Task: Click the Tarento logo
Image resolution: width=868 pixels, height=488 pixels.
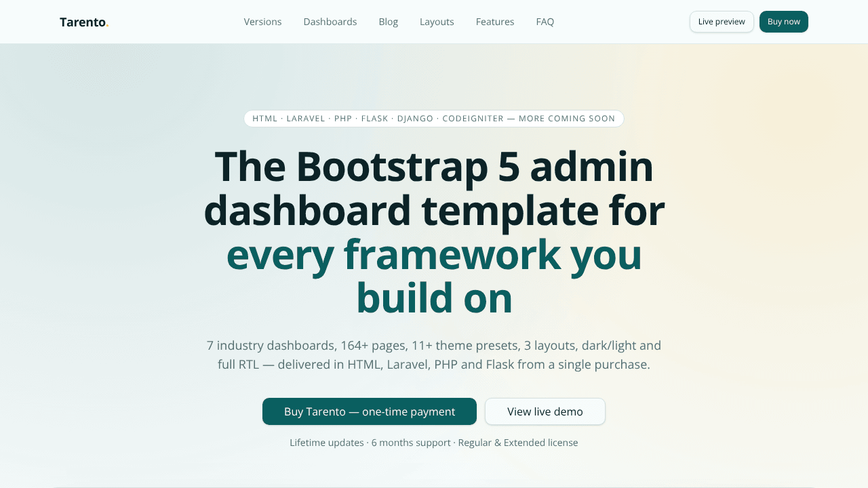Action: [x=84, y=22]
